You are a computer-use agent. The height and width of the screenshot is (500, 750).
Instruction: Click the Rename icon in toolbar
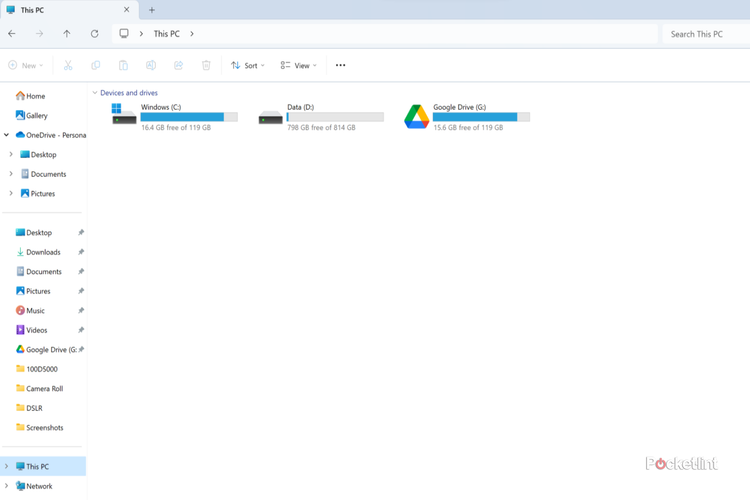[x=151, y=65]
